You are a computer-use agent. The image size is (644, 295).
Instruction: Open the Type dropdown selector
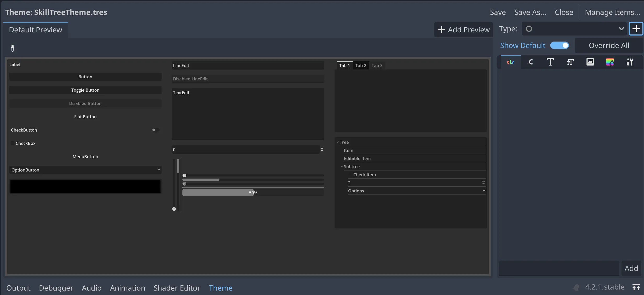point(574,29)
